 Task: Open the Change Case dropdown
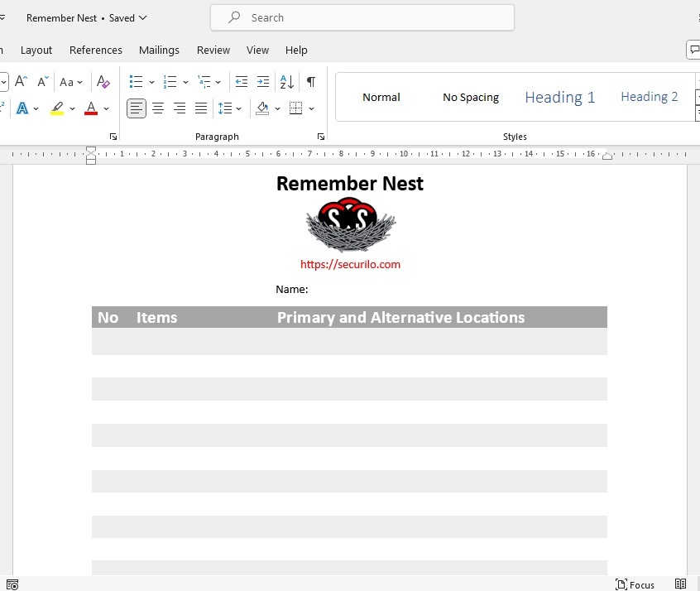(x=71, y=82)
